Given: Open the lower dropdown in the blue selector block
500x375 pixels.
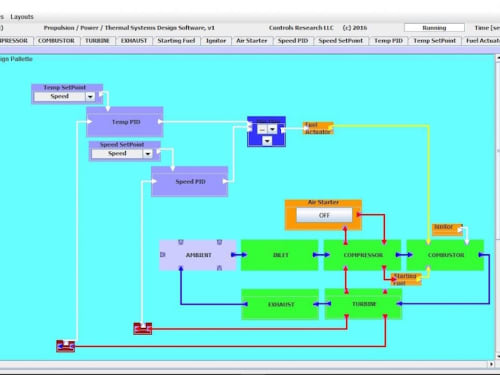Looking at the screenshot, I should pyautogui.click(x=267, y=141).
